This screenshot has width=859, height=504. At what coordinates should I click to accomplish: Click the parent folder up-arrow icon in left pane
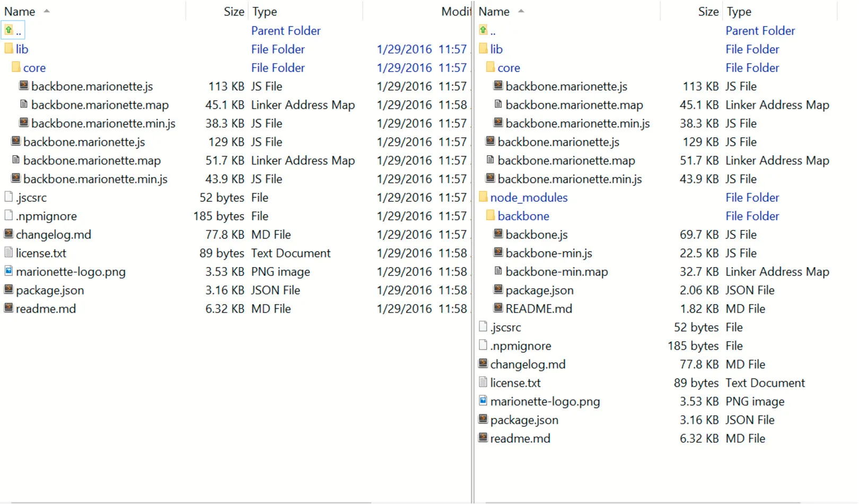pos(8,30)
